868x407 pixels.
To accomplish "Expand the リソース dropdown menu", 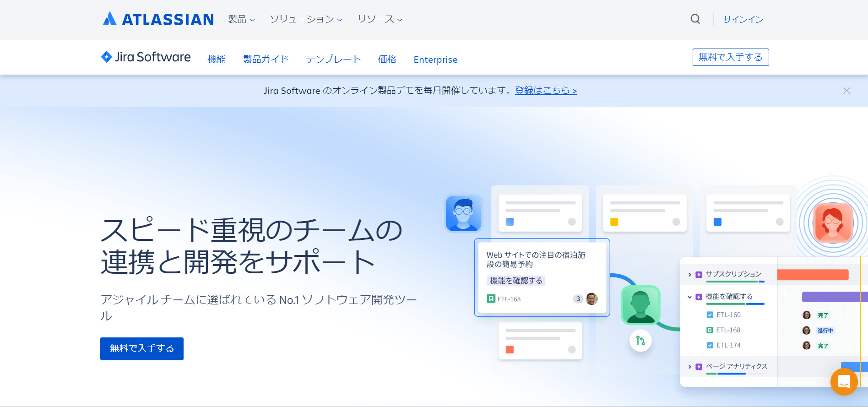I will tap(380, 19).
